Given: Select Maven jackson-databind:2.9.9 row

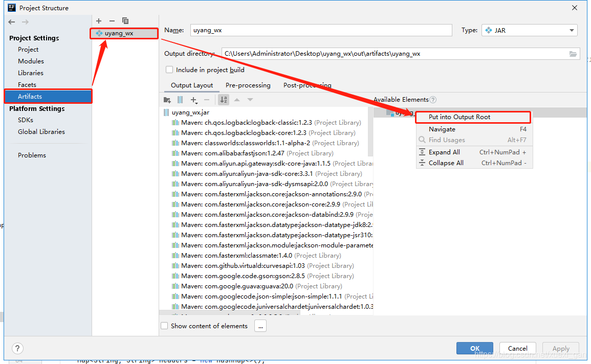Looking at the screenshot, I should coord(272,215).
